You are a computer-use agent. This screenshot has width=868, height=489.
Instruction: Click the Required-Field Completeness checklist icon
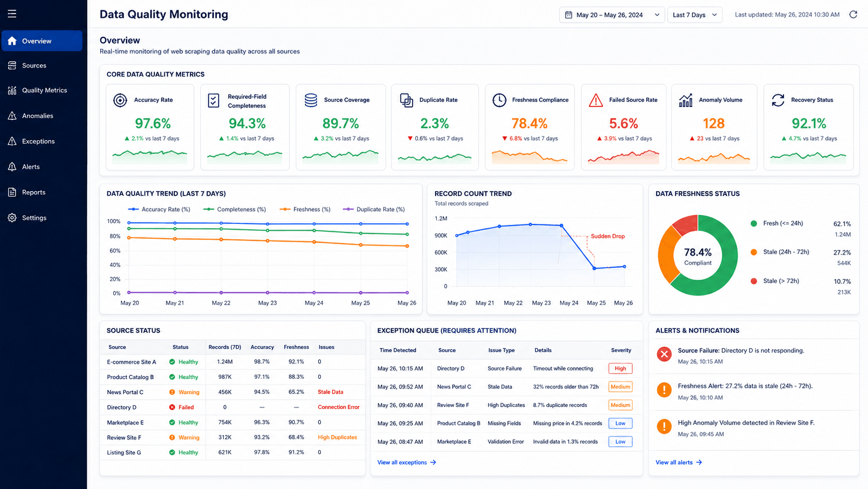click(x=213, y=100)
